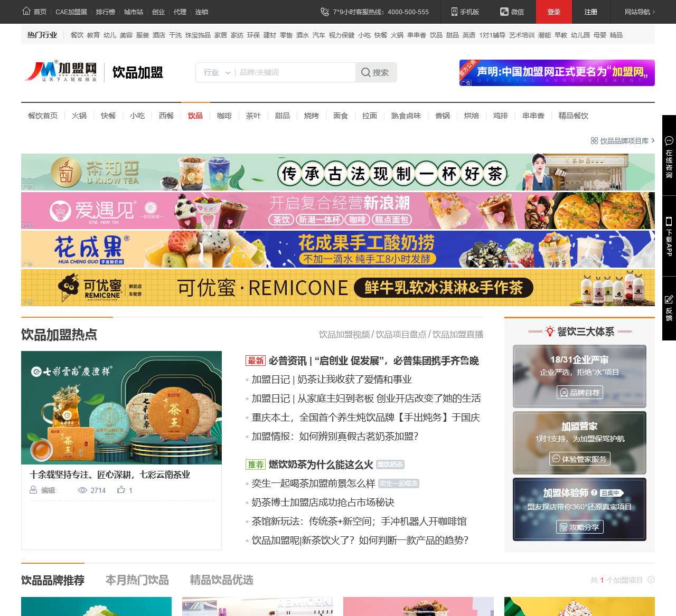Click the 茶知否 banner ad
The width and height of the screenshot is (676, 616).
pos(338,172)
